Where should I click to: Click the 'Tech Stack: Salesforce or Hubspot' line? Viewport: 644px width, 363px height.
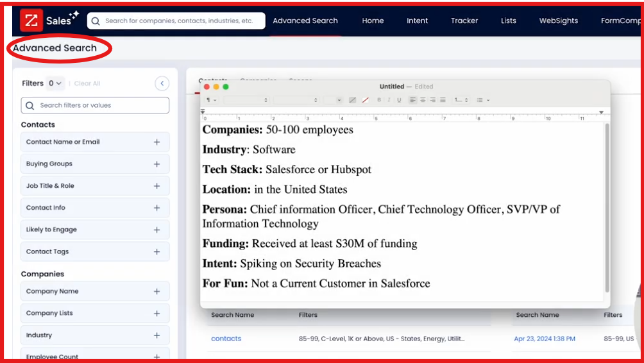click(x=287, y=169)
